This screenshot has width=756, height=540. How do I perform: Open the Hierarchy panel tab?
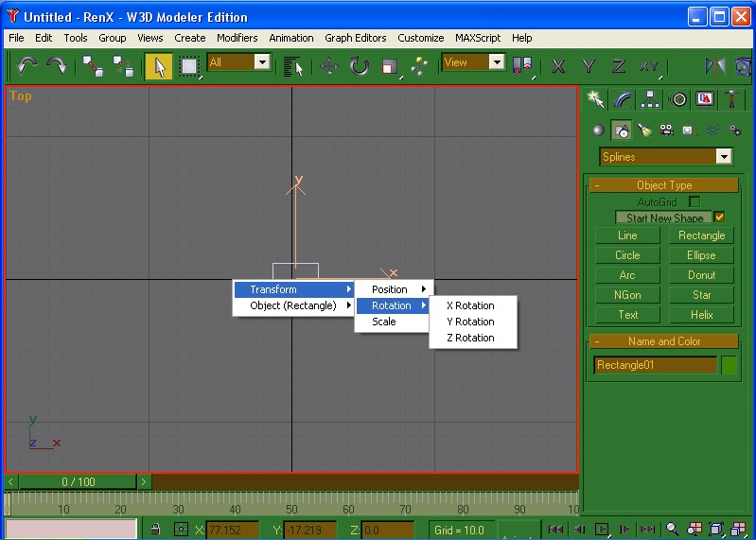coord(650,99)
